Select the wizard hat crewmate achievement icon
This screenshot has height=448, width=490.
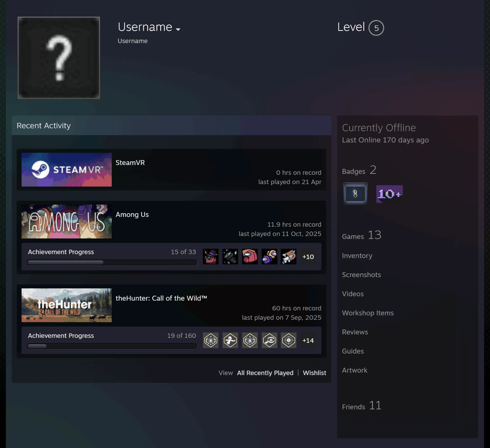211,257
